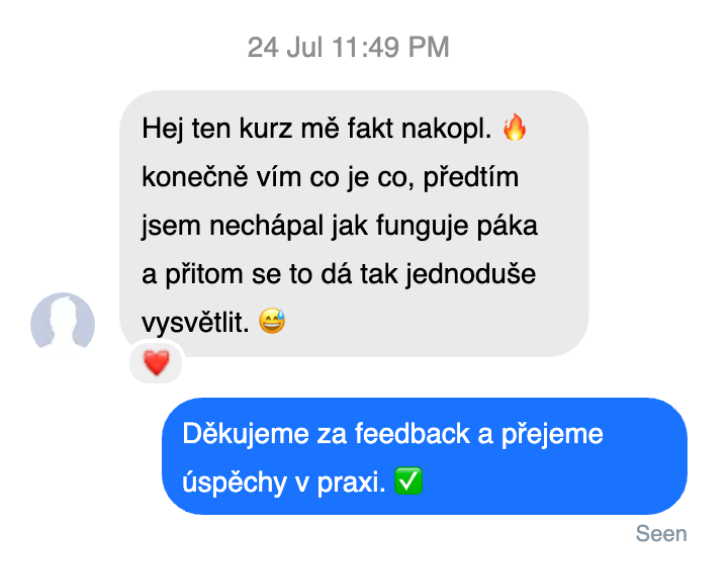
Task: Click the word předtím in the message
Action: click(x=471, y=177)
